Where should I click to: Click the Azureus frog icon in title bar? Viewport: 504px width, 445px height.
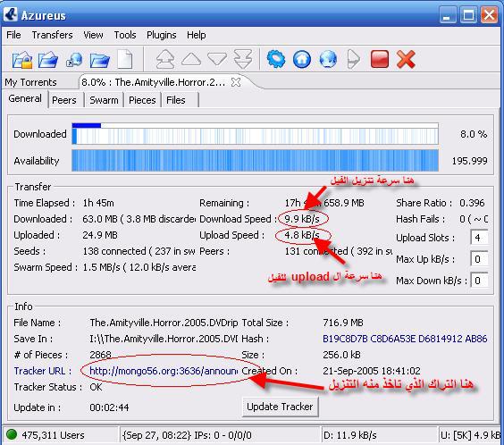[11, 14]
